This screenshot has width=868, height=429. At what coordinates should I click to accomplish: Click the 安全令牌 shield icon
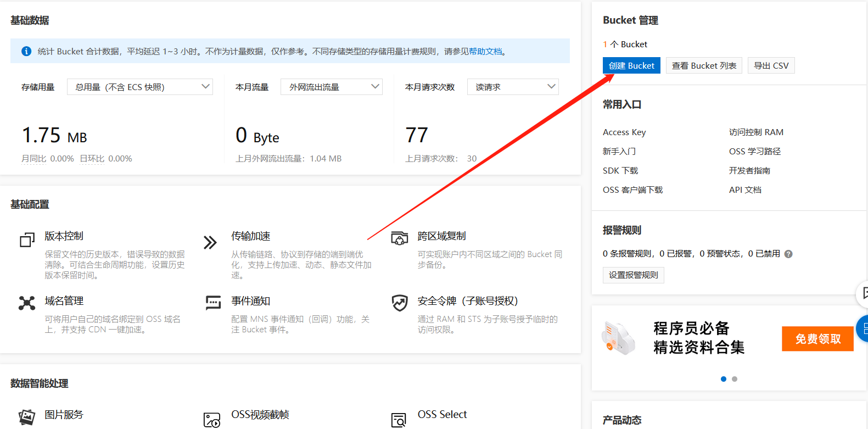(400, 303)
